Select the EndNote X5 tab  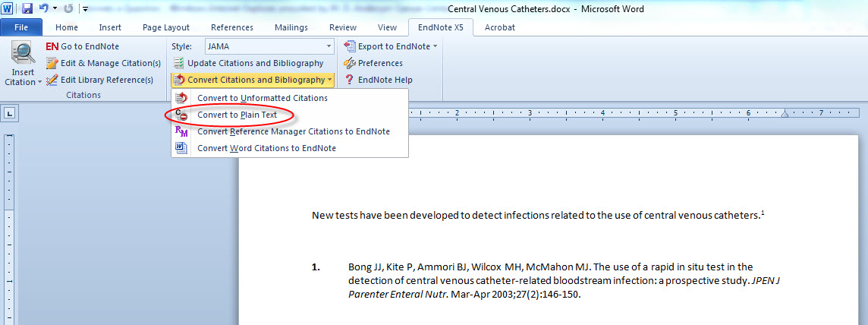(x=441, y=27)
